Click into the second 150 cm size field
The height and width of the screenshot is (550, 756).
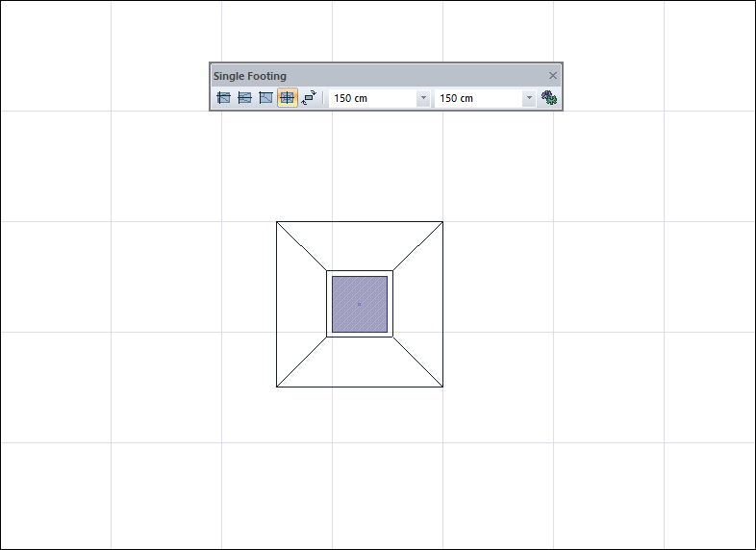click(477, 98)
